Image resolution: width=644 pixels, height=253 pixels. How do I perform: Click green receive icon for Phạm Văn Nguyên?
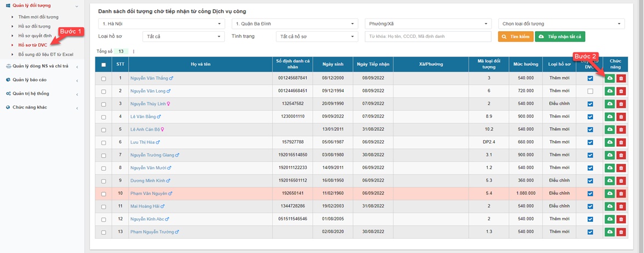[609, 194]
